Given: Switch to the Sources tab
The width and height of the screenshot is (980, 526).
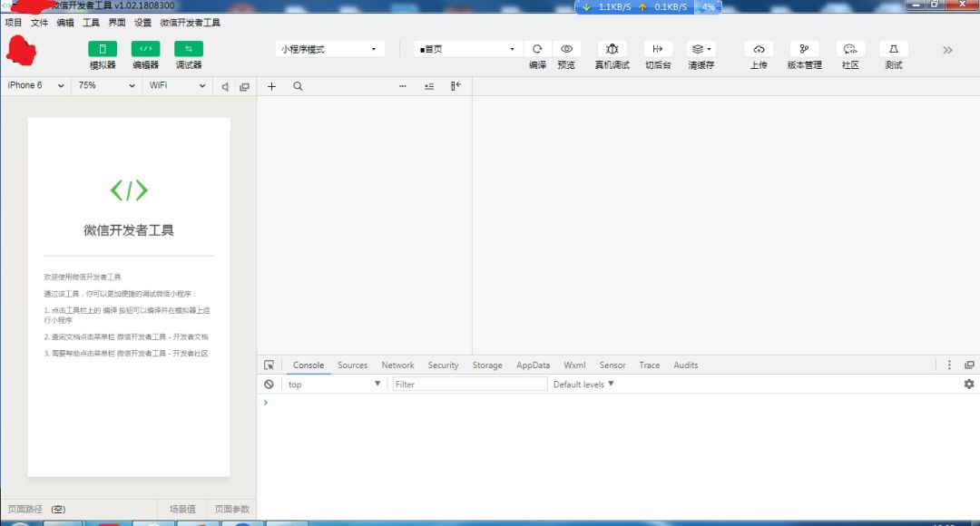Looking at the screenshot, I should point(352,365).
